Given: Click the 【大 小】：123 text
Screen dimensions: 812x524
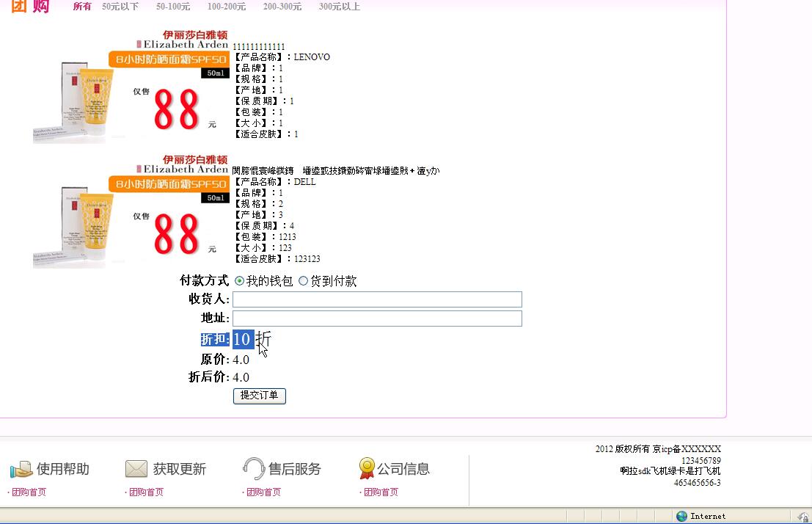Looking at the screenshot, I should (262, 248).
